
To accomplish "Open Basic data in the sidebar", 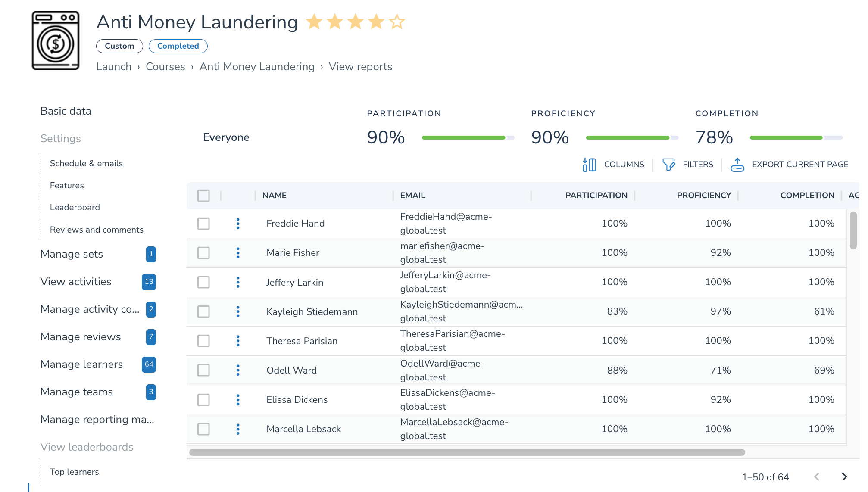I will coord(66,111).
